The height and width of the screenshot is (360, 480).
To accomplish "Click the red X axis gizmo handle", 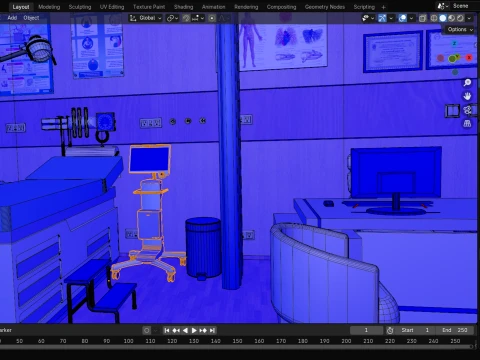I will (x=469, y=58).
